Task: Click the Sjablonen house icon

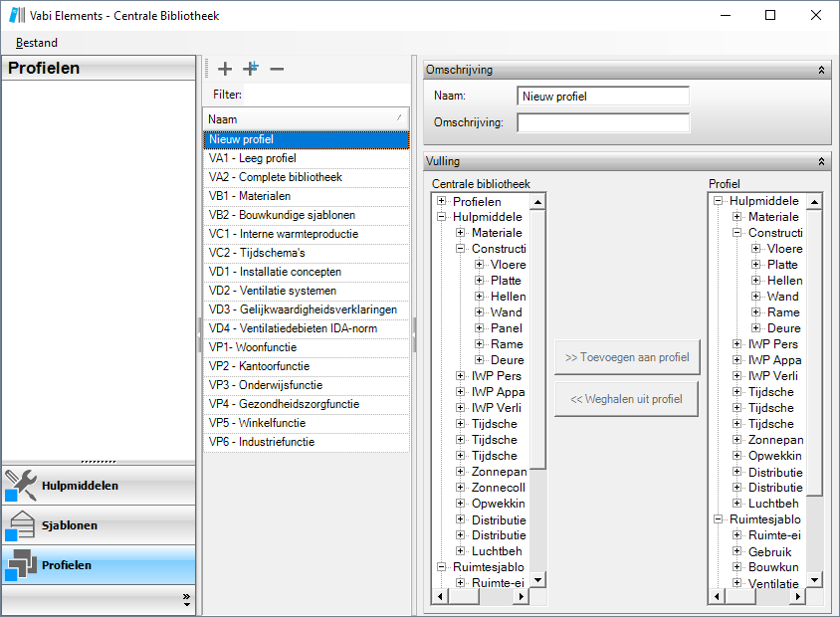Action: [21, 524]
